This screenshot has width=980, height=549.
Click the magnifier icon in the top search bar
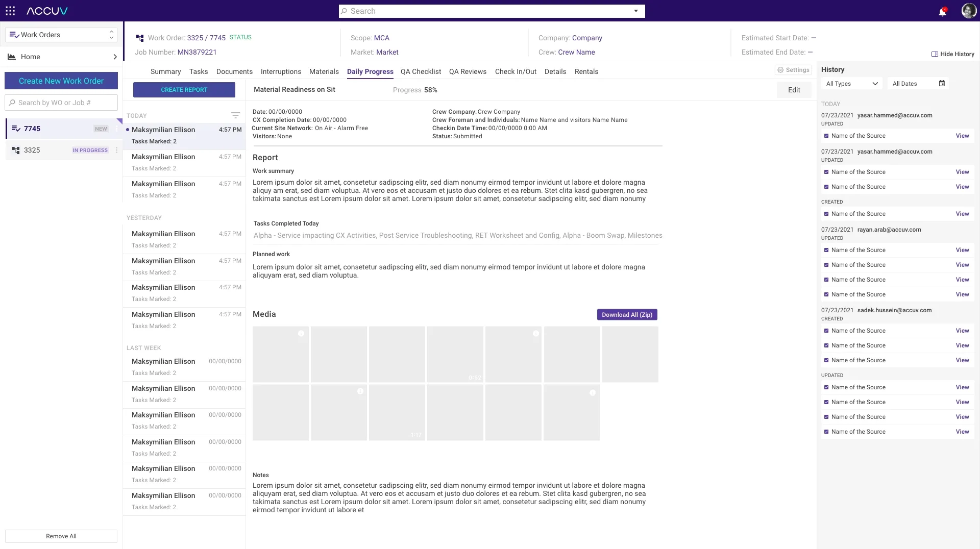pyautogui.click(x=344, y=11)
